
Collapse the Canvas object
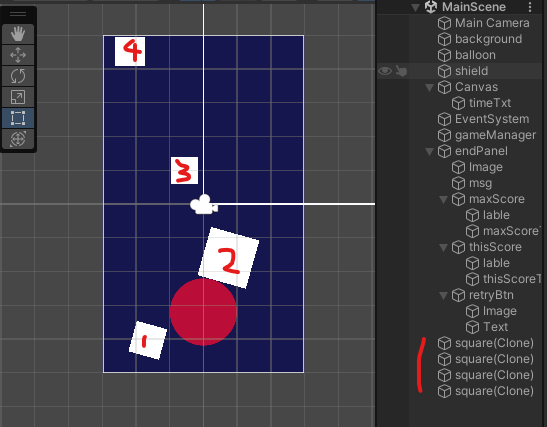coord(429,87)
